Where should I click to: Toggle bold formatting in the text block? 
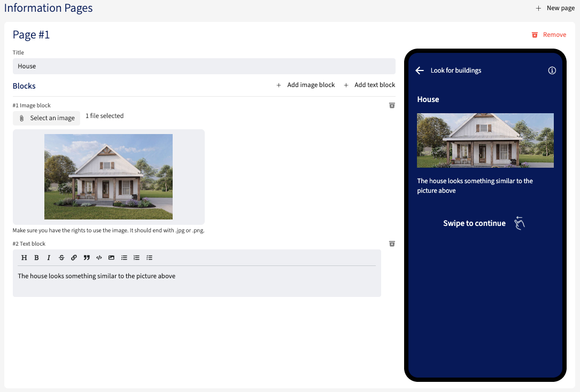tap(36, 257)
